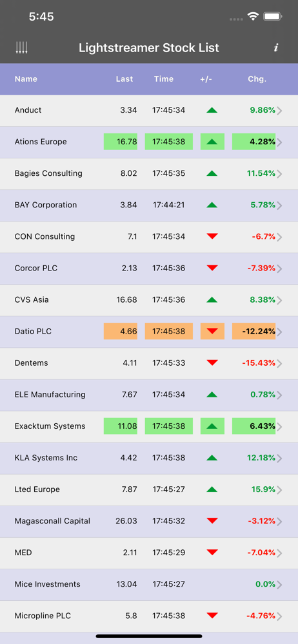The image size is (298, 644).
Task: Tap the green highlighted 11.08 price cell
Action: (121, 426)
